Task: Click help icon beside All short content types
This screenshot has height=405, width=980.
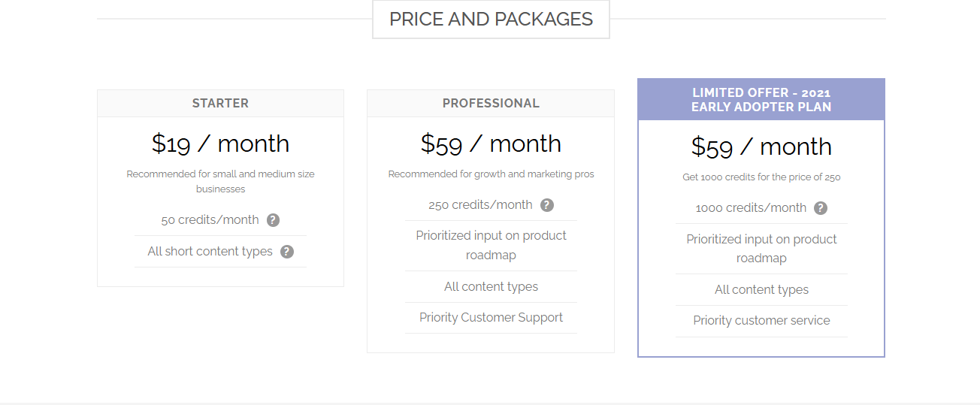Action: [287, 252]
